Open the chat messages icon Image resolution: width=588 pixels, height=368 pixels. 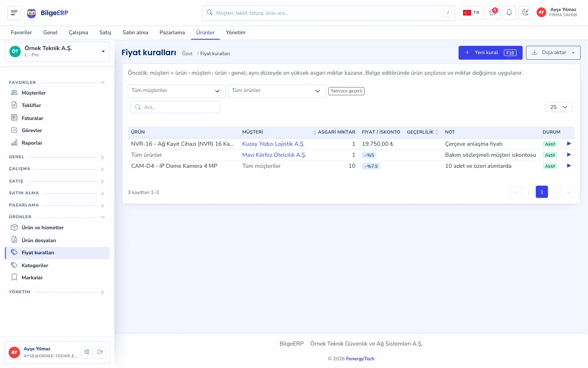pyautogui.click(x=493, y=13)
